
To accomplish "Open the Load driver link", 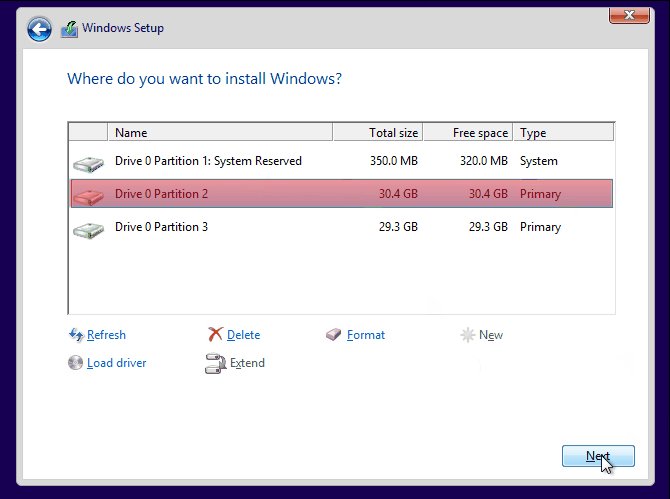I will tap(117, 363).
